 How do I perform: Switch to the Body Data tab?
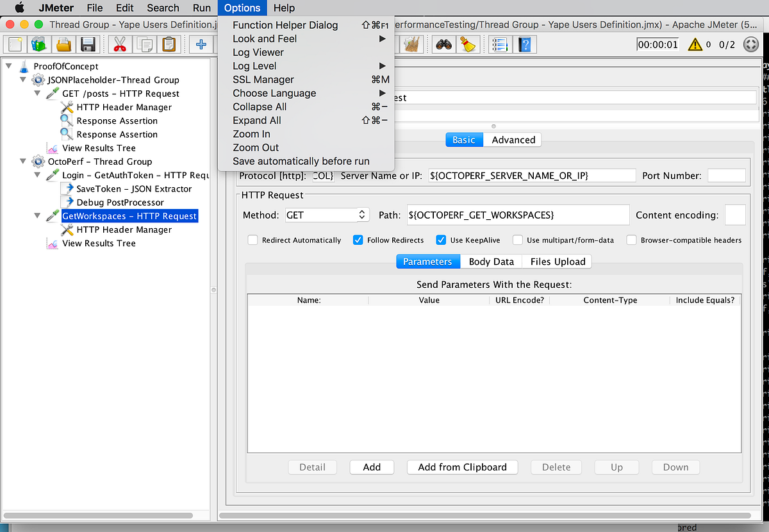491,262
